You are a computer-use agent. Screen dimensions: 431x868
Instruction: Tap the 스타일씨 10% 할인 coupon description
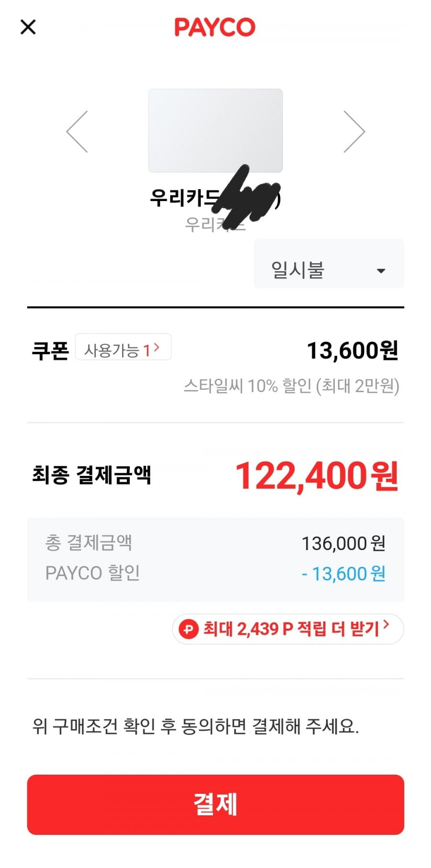click(x=291, y=385)
